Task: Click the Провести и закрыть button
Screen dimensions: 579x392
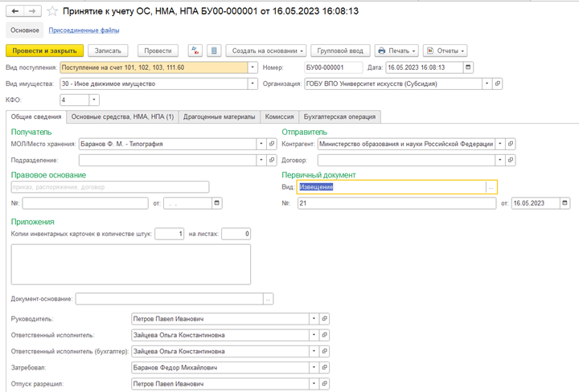Action: [45, 51]
